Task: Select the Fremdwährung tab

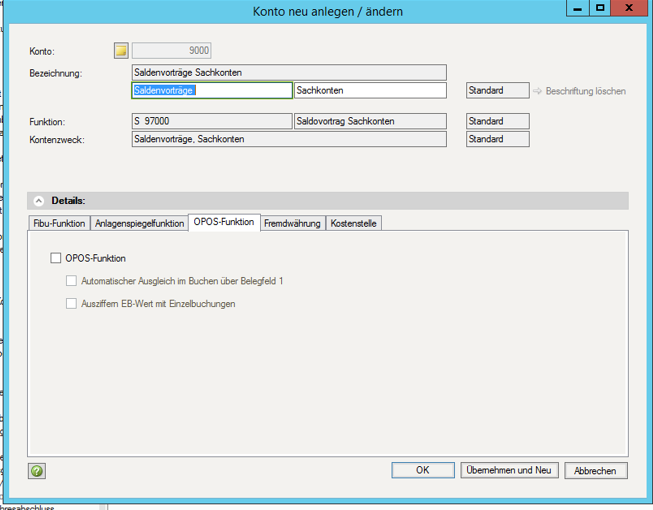Action: (293, 224)
